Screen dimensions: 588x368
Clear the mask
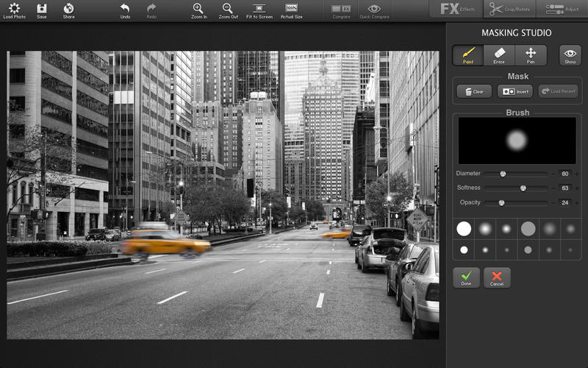tap(474, 91)
